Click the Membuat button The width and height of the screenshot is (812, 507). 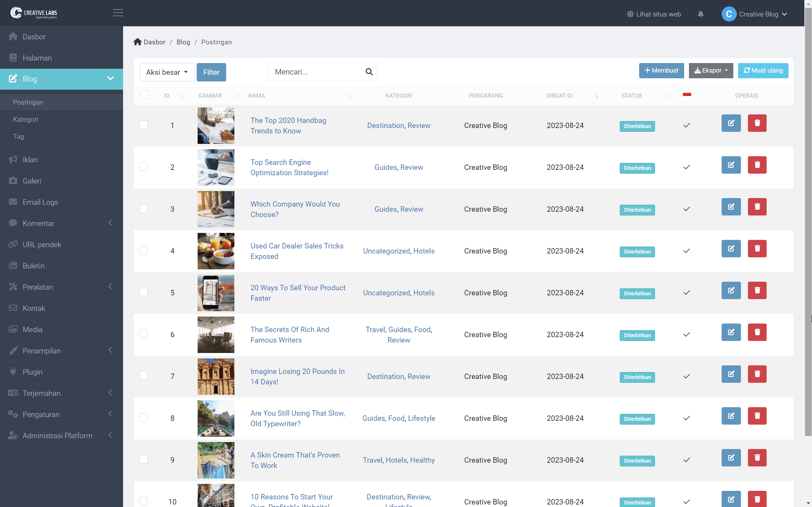(661, 70)
